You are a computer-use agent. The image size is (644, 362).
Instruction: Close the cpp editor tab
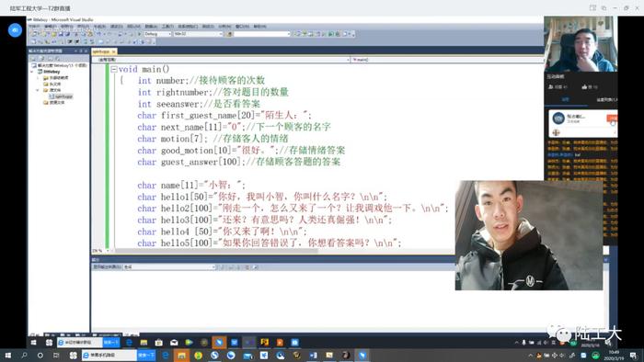click(114, 51)
